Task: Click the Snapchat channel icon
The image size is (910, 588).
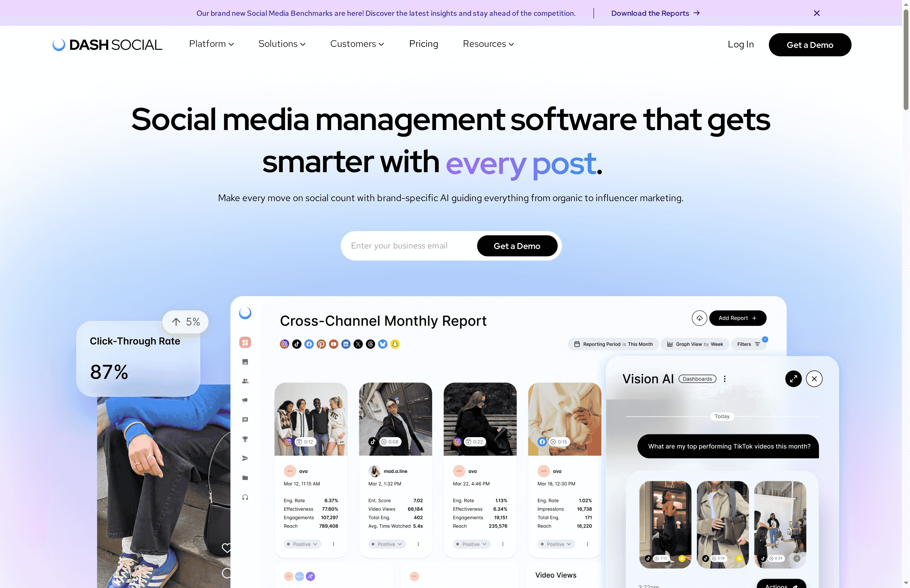Action: (x=395, y=344)
